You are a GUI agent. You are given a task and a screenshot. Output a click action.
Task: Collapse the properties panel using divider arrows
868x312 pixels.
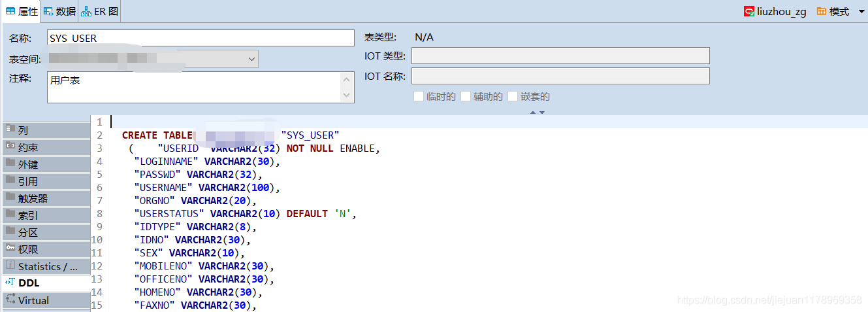[537, 113]
